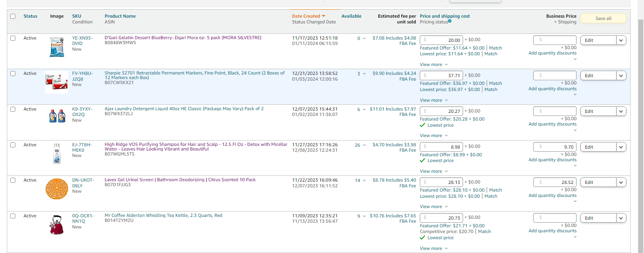
Task: Select the Mr Coffee Tea Kettle row checkbox
Action: point(13,216)
